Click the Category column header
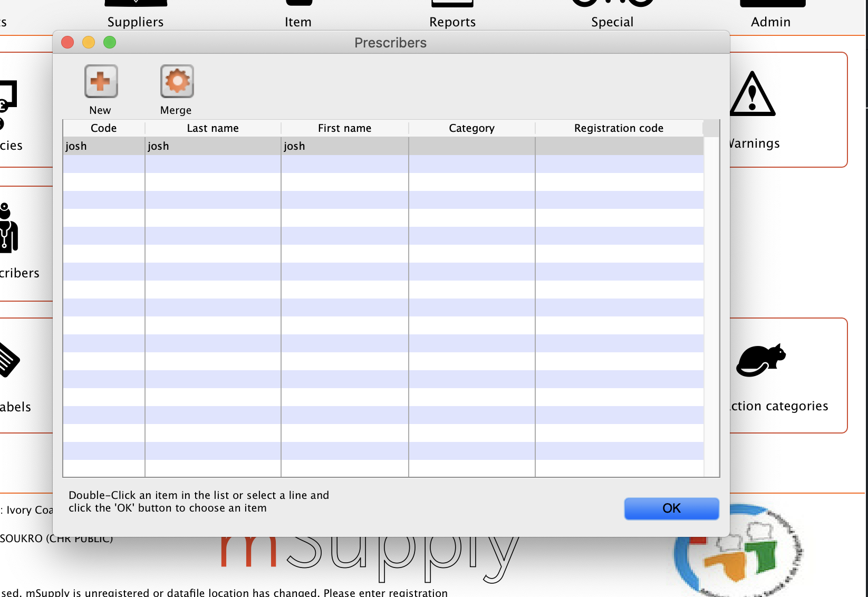The image size is (868, 597). pos(471,128)
